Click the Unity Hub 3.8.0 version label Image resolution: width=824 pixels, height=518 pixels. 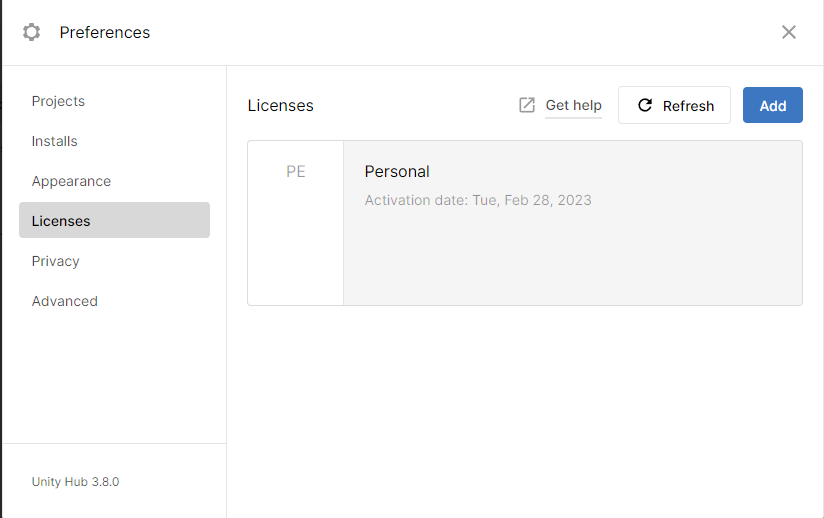pyautogui.click(x=75, y=481)
